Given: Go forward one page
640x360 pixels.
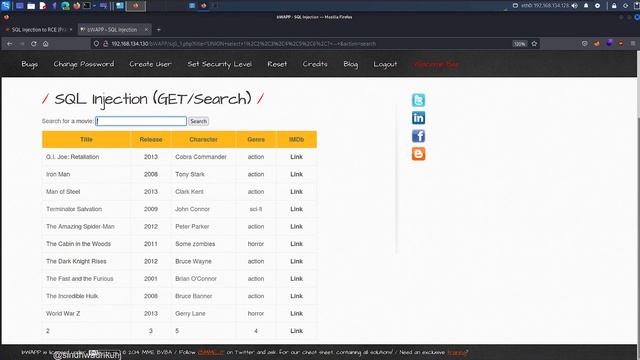Looking at the screenshot, I should [x=22, y=44].
